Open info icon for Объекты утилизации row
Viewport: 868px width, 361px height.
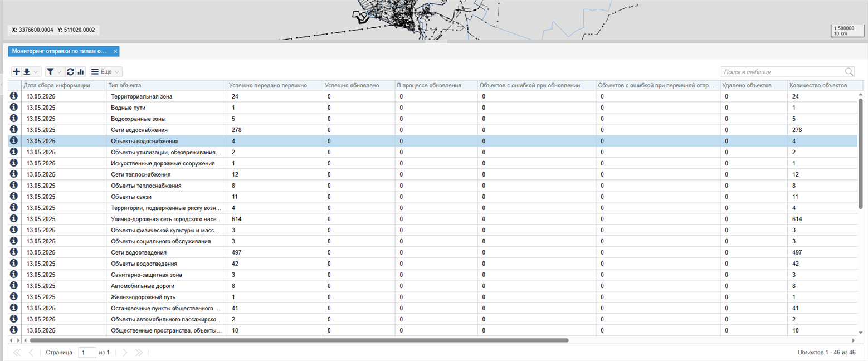(x=14, y=152)
